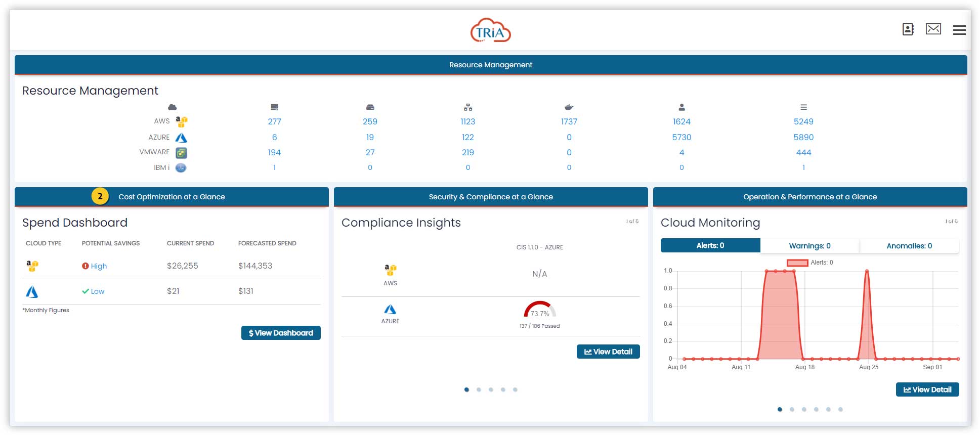This screenshot has height=435, width=980.
Task: Click the AWS icon in Resource Management
Action: pos(182,121)
